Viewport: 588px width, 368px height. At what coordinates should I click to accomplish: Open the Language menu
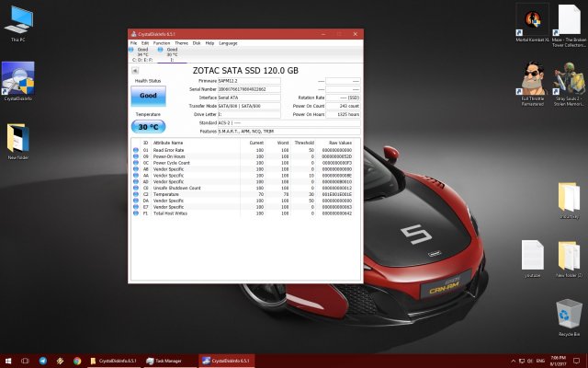(x=227, y=43)
